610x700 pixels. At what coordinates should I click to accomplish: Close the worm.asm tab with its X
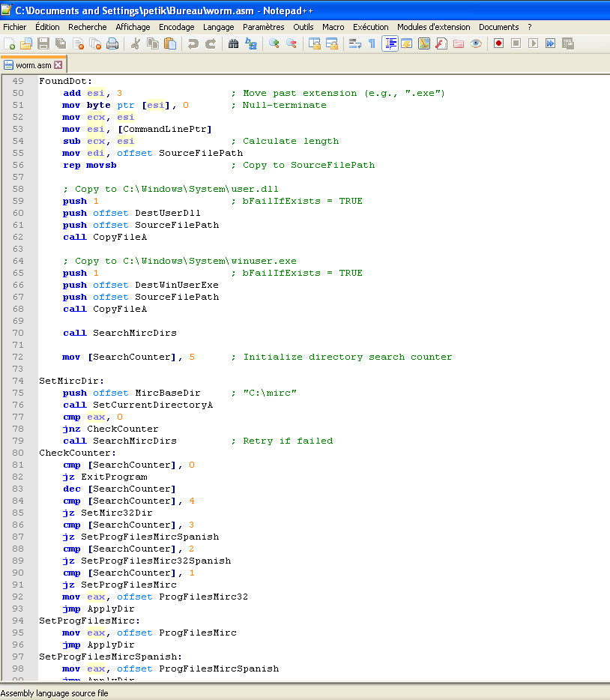point(58,65)
